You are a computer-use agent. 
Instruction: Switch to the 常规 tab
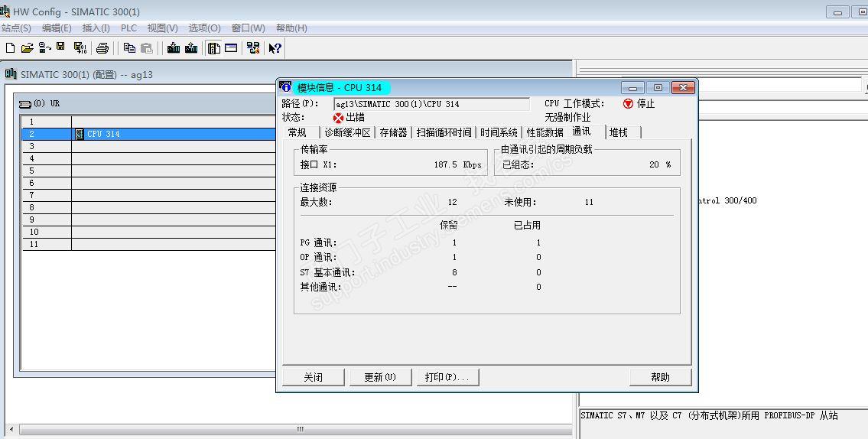[297, 132]
